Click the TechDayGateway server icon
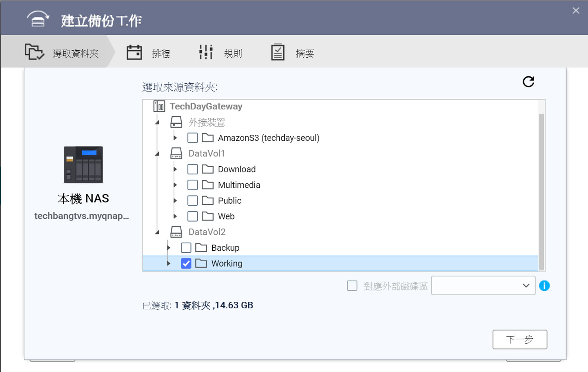 pyautogui.click(x=159, y=107)
